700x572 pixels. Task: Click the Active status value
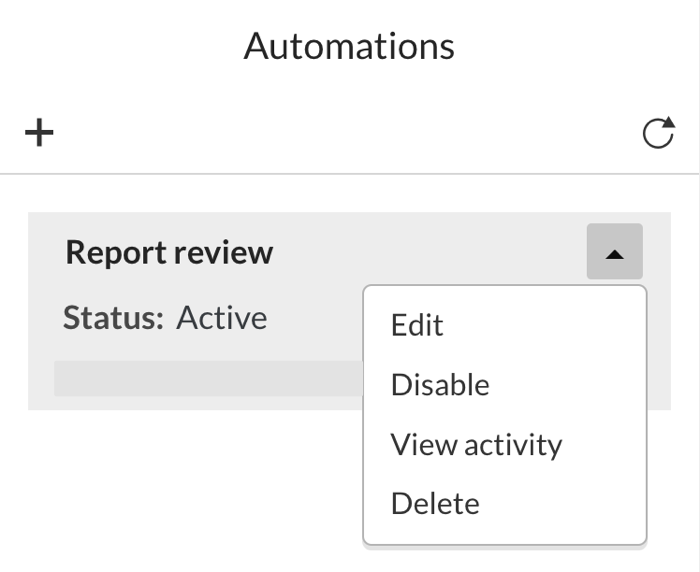[222, 318]
